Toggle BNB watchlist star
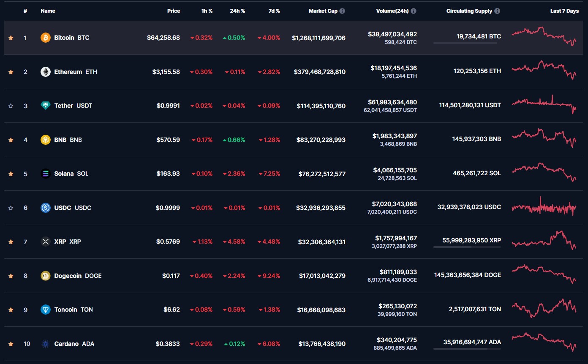This screenshot has height=364, width=588. (x=11, y=140)
